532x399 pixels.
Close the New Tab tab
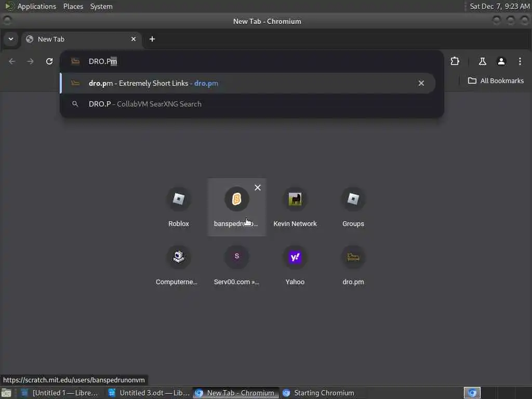(134, 39)
